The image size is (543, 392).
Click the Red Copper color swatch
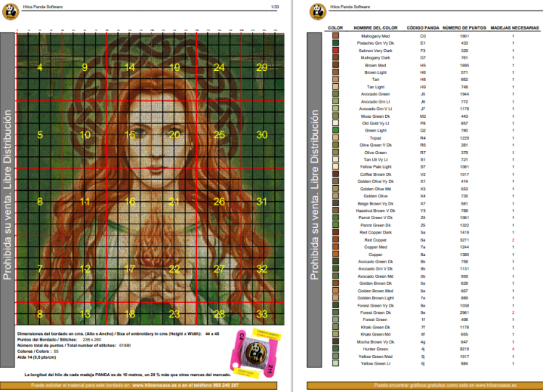click(335, 239)
